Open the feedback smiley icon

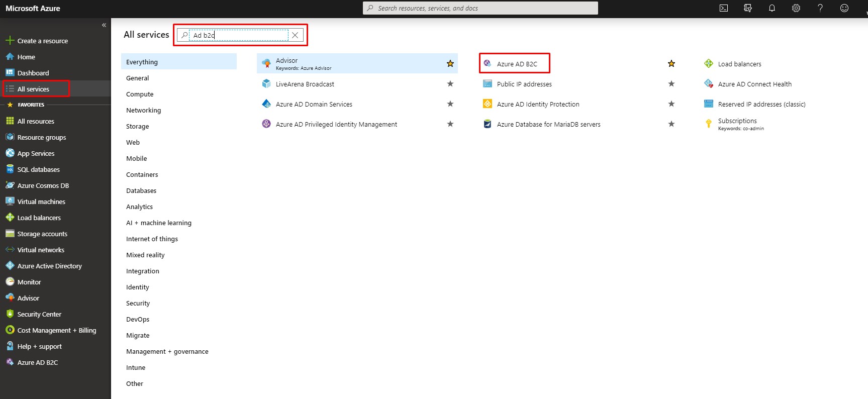point(844,8)
